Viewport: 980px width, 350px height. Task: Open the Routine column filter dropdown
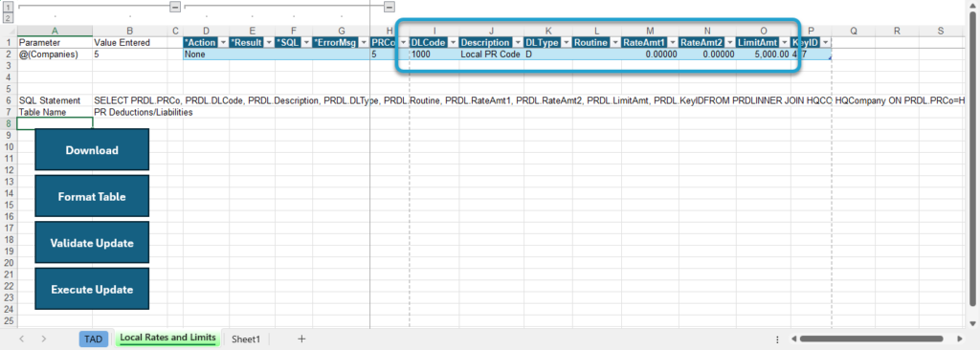[x=615, y=42]
